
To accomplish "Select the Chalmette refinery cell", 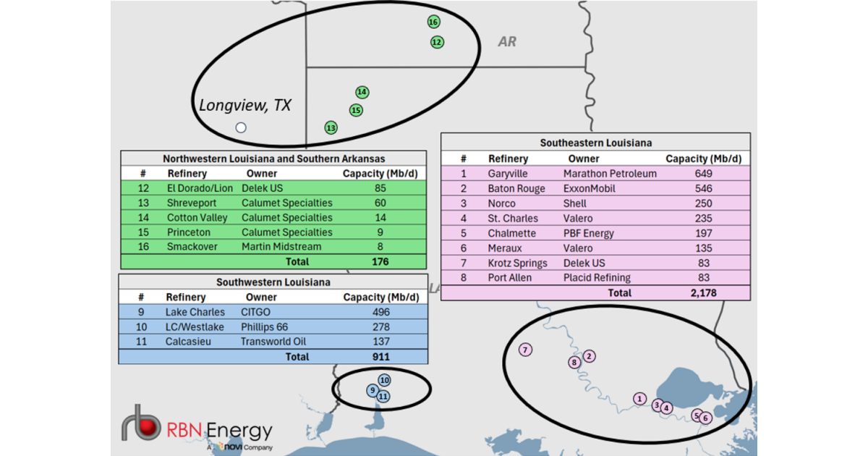I will pyautogui.click(x=512, y=233).
